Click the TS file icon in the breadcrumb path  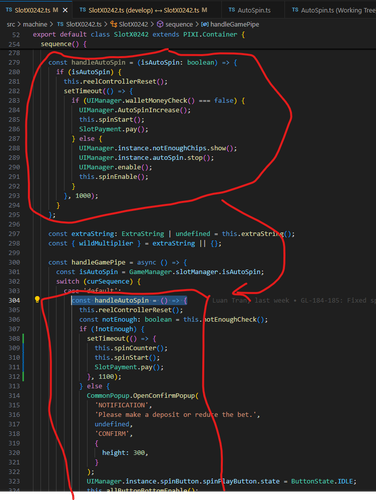60,24
